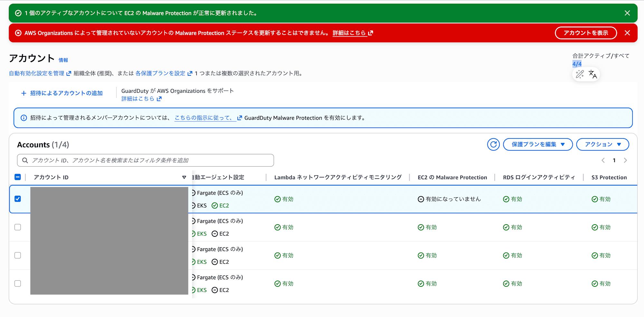Click the error icon in the red banner
Viewport: 644px width, 317px height.
[18, 33]
